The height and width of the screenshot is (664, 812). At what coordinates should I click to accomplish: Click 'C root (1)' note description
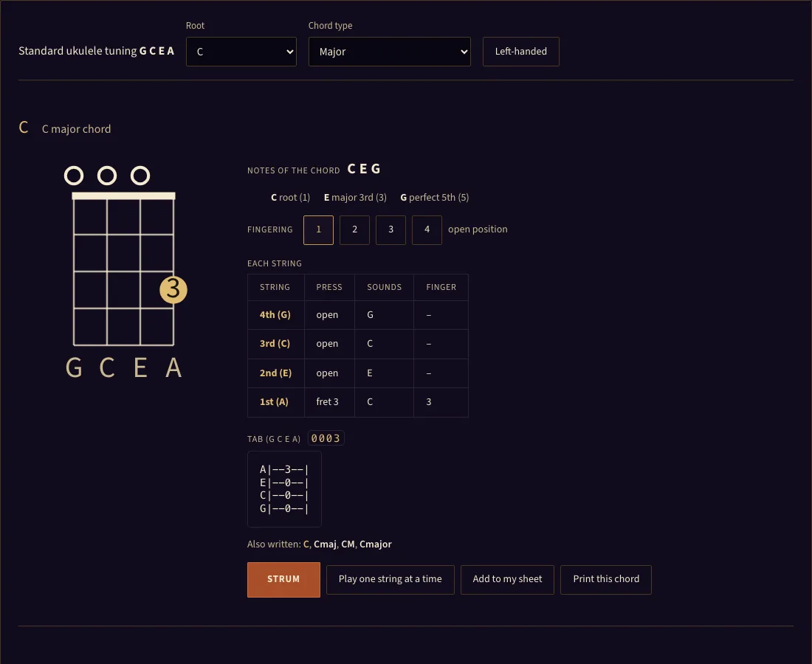click(291, 198)
